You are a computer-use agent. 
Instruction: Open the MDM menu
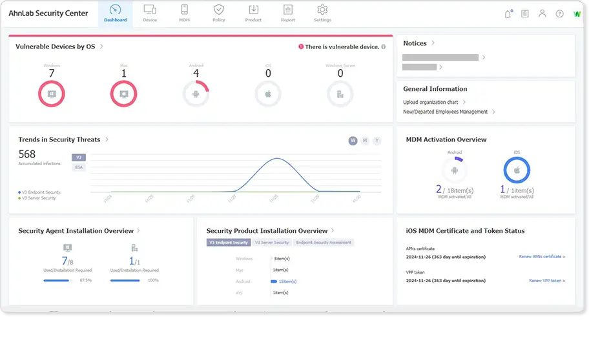(185, 14)
